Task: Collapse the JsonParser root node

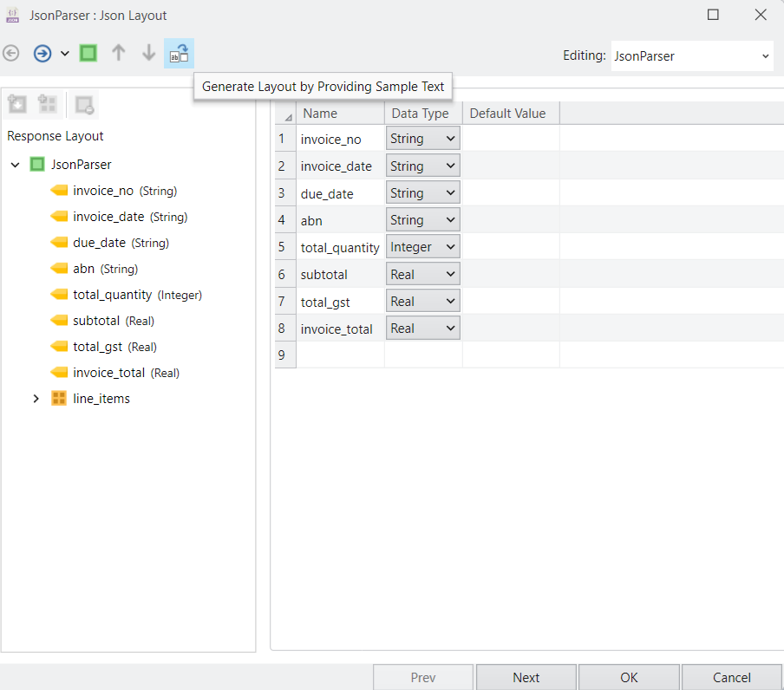Action: (15, 165)
